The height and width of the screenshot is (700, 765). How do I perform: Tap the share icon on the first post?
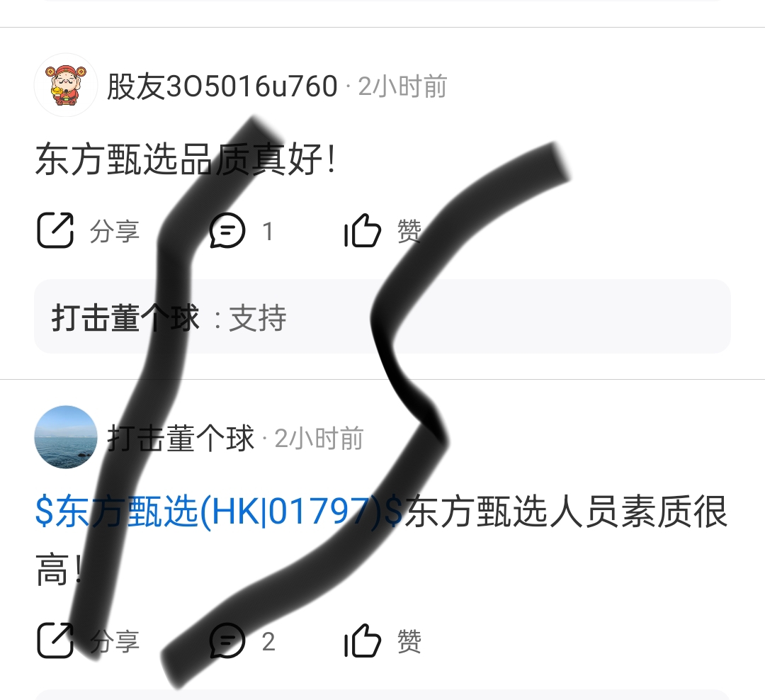click(x=55, y=230)
